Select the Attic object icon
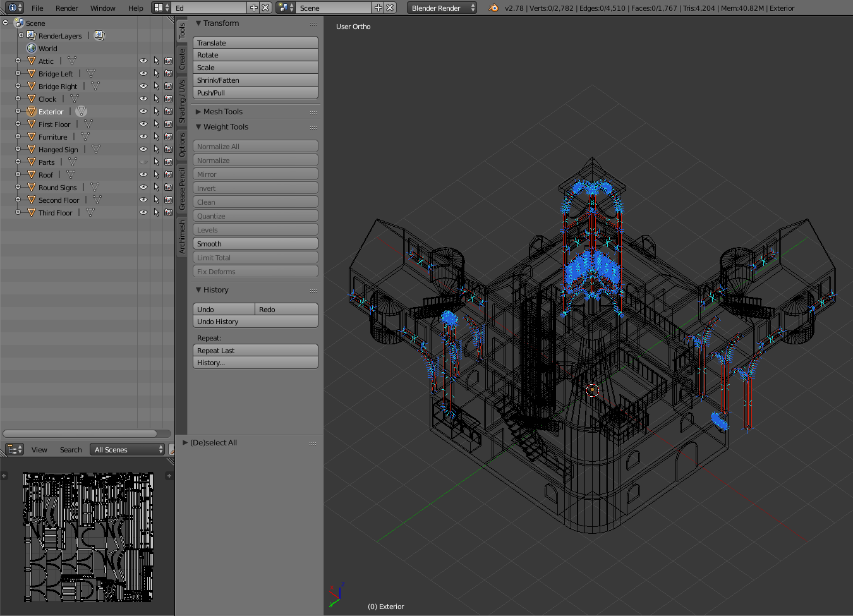853x616 pixels. 32,61
